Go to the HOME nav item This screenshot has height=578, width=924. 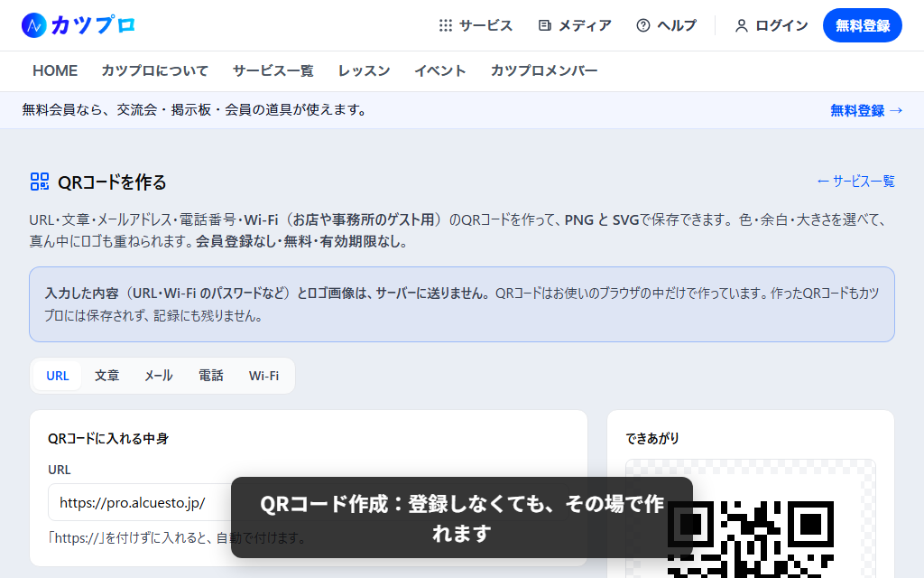(x=55, y=70)
